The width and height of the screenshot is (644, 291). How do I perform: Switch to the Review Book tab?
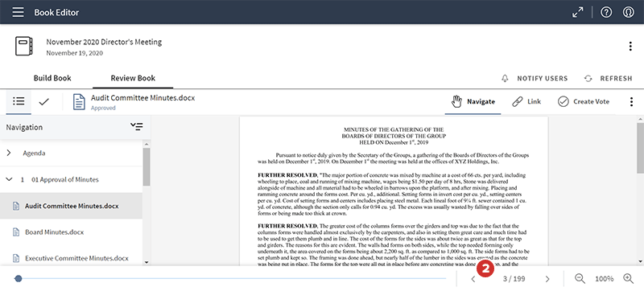point(133,78)
